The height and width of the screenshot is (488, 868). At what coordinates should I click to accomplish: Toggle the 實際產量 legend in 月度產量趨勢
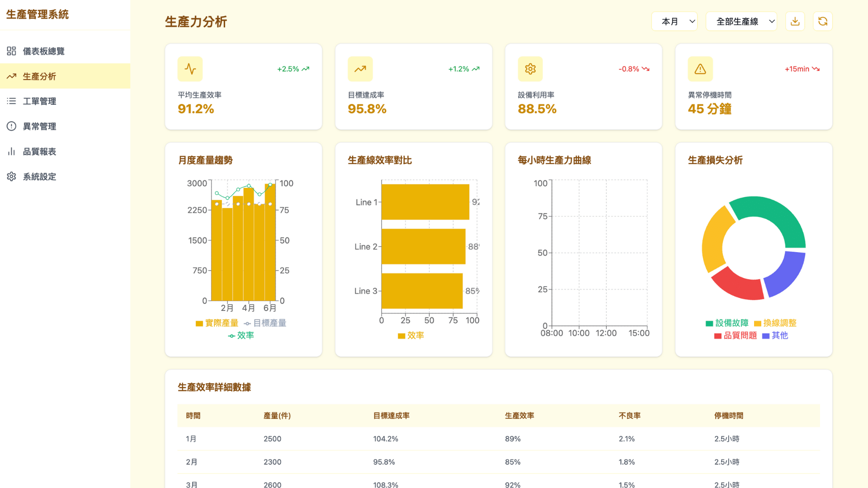click(217, 323)
